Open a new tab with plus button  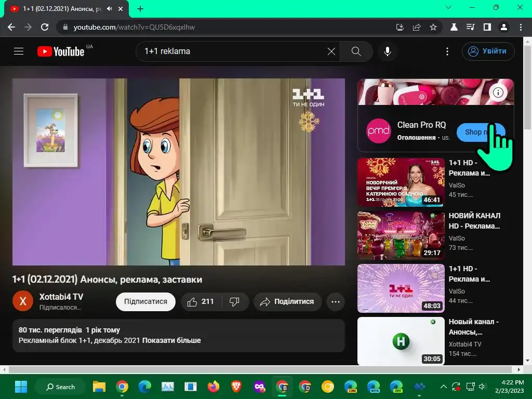pyautogui.click(x=140, y=9)
